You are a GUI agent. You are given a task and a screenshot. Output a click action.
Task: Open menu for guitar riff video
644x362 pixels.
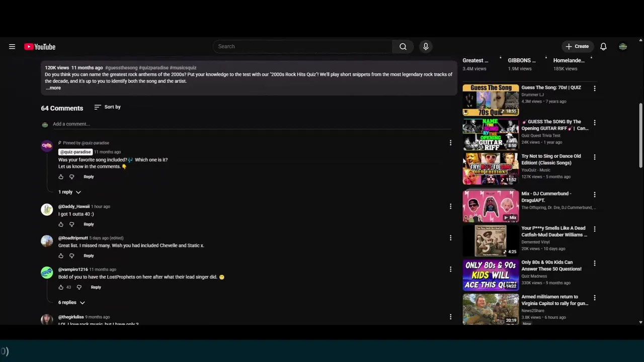pos(595,123)
